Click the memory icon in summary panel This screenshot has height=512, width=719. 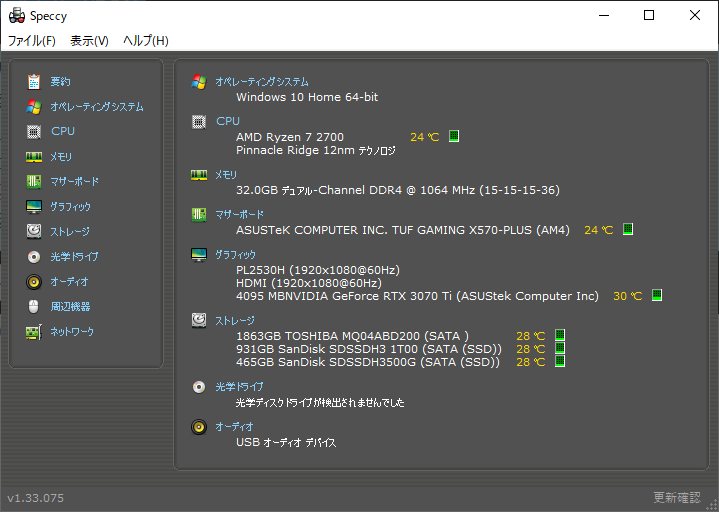tap(199, 175)
